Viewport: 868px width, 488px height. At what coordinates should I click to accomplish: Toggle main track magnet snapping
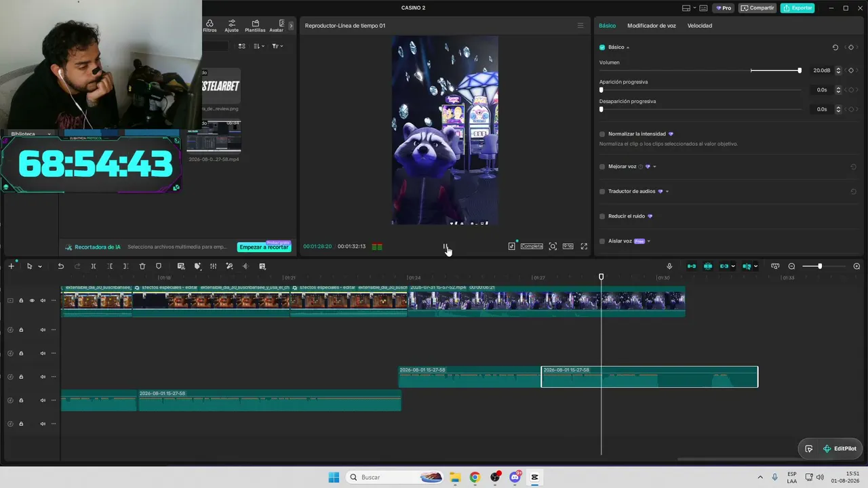pyautogui.click(x=692, y=266)
